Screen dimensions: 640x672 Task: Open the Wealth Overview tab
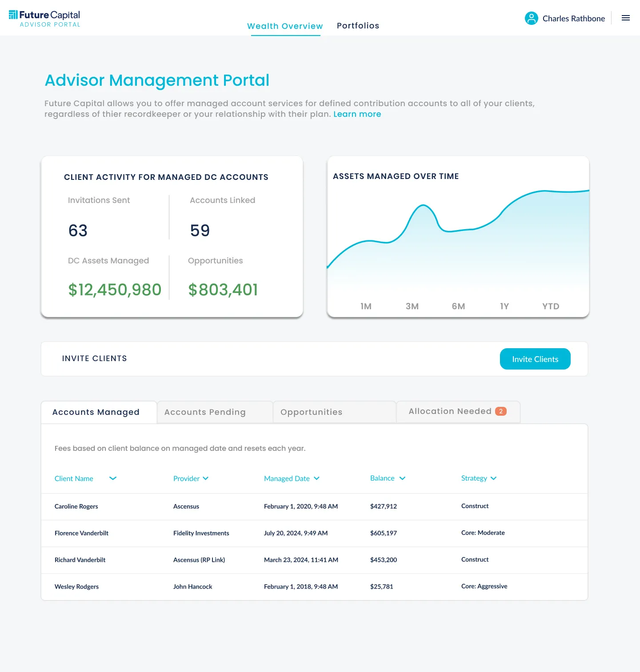pos(285,26)
